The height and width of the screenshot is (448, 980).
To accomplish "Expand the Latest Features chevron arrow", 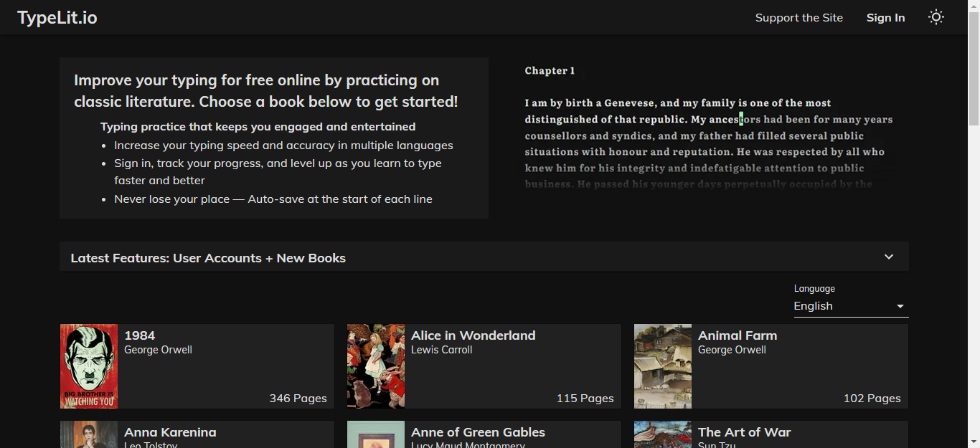I will coord(889,257).
